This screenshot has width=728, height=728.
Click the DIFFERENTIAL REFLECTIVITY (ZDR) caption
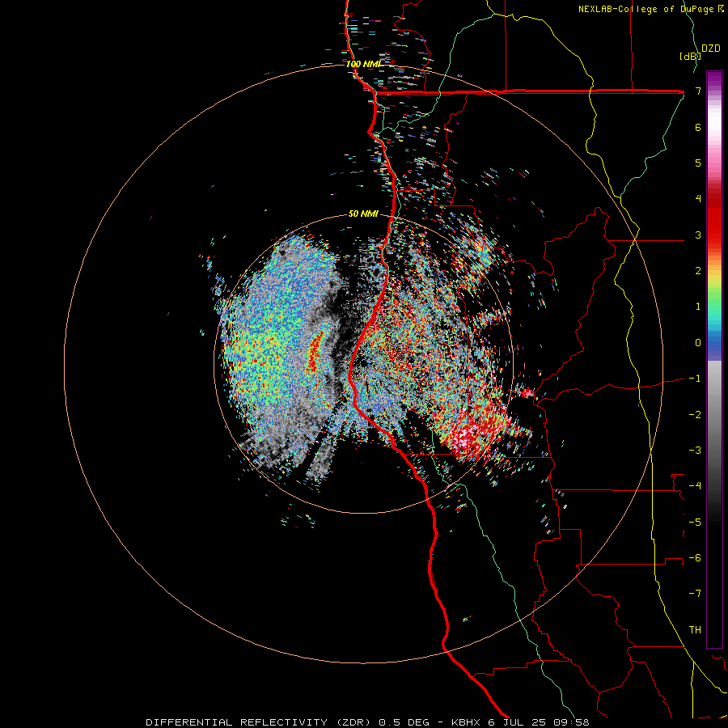(260, 722)
